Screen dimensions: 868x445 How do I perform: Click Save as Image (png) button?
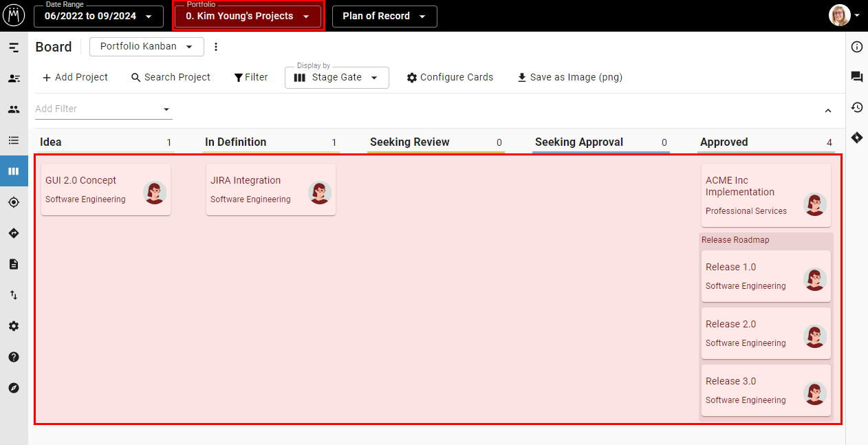point(569,77)
